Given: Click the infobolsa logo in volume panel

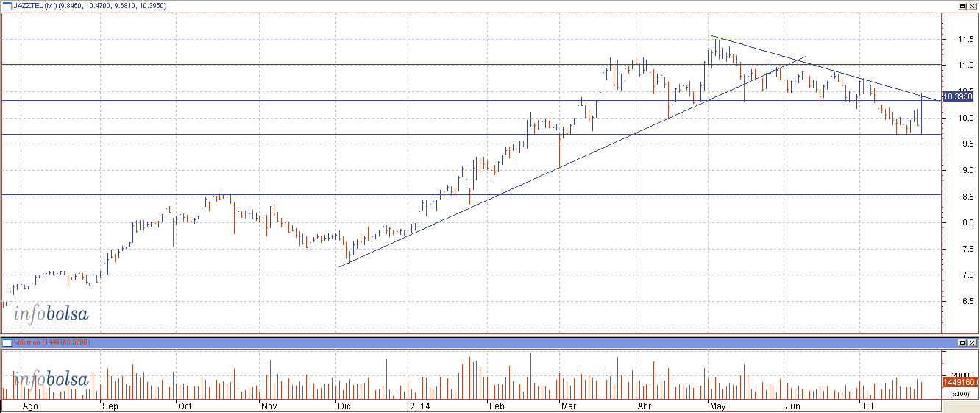Looking at the screenshot, I should coord(51,380).
